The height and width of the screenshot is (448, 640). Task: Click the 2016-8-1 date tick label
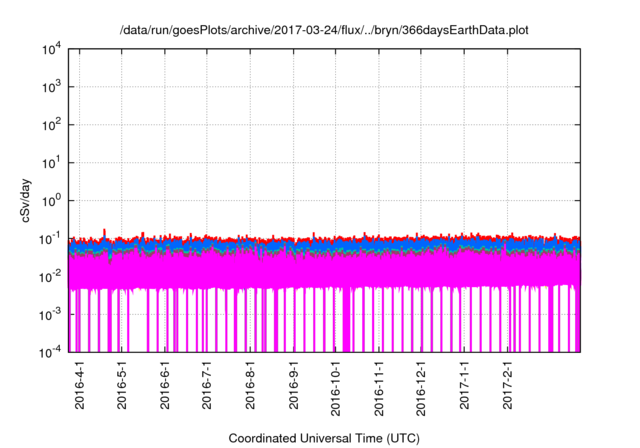pos(251,384)
